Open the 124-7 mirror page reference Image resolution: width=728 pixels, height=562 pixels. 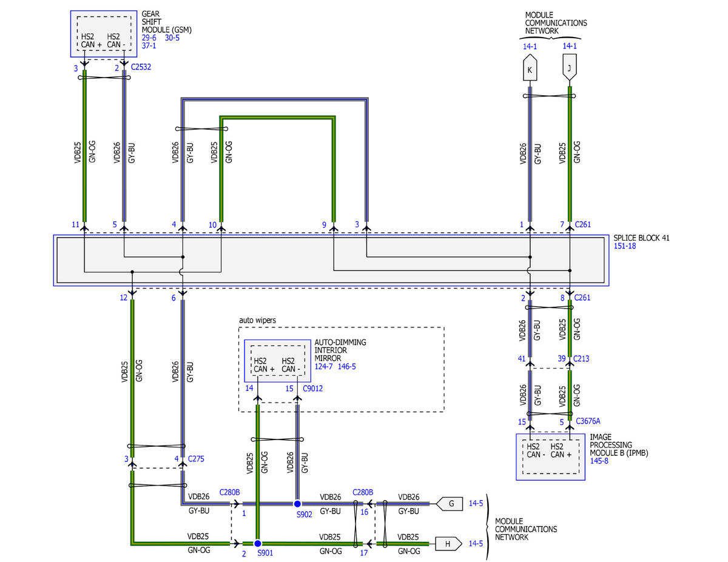click(323, 367)
